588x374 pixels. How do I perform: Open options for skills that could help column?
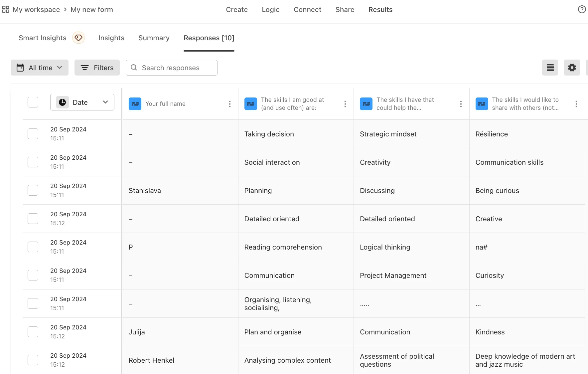[461, 104]
